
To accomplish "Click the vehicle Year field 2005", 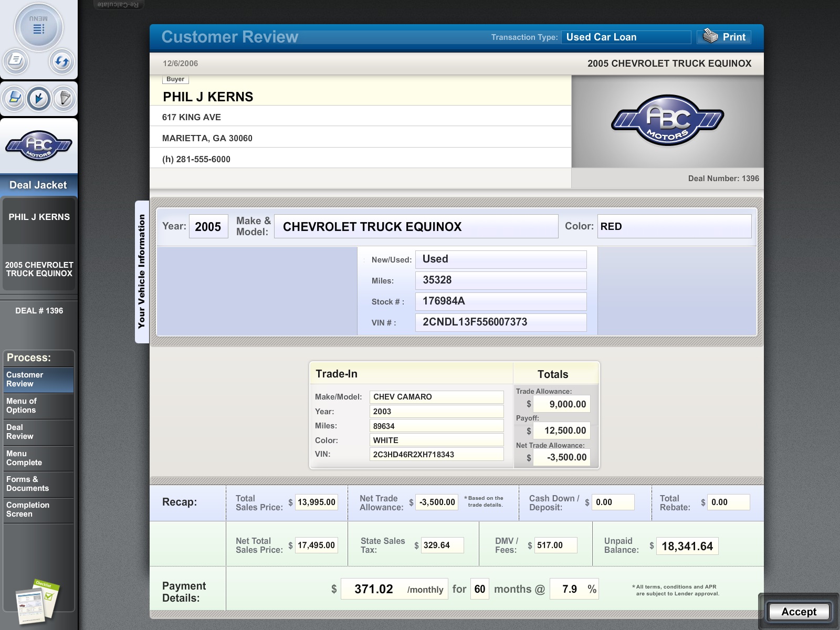I will (208, 227).
